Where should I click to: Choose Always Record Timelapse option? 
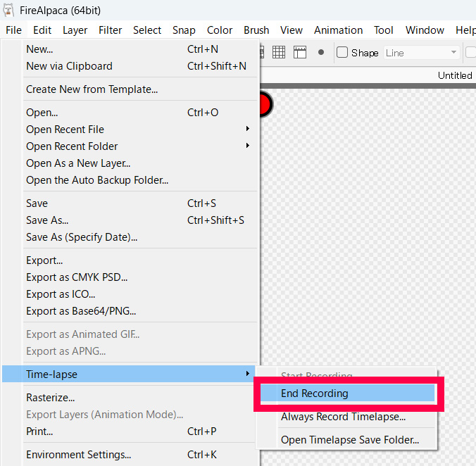[343, 417]
